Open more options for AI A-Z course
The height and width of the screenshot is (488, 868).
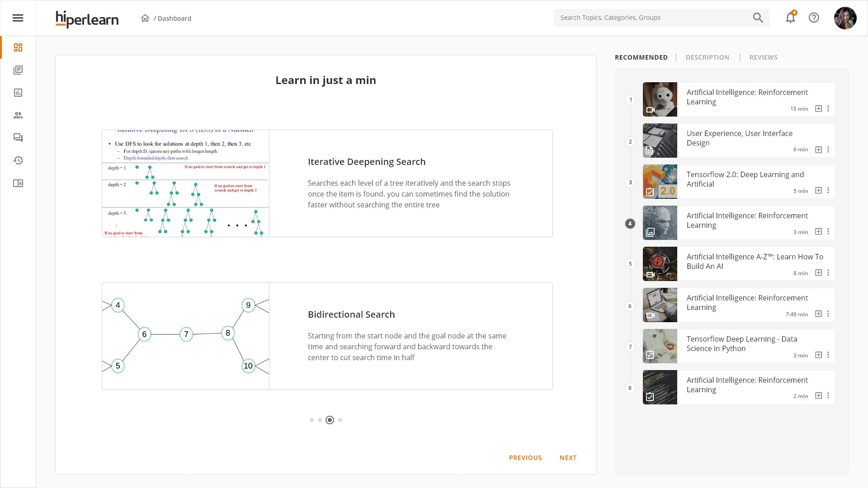(828, 273)
